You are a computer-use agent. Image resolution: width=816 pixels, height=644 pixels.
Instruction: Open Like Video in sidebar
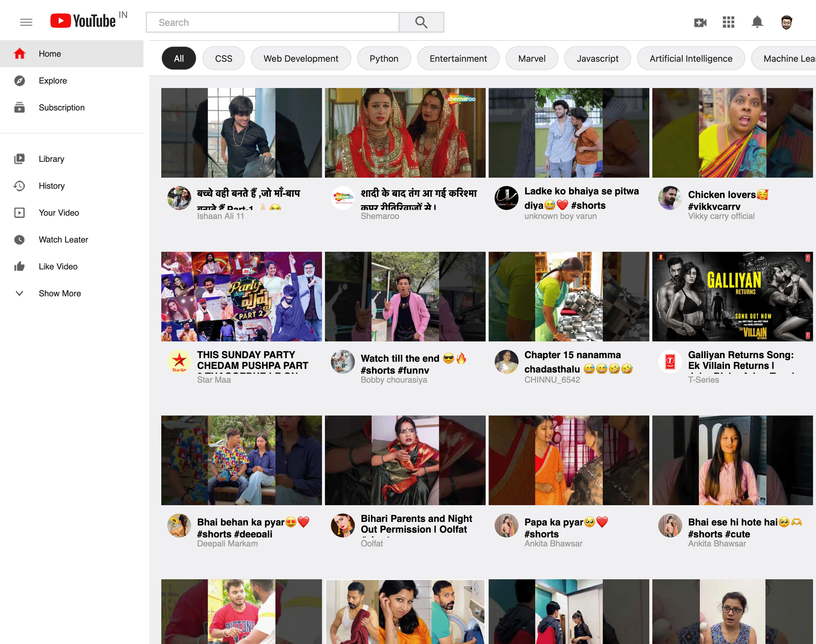72,267
